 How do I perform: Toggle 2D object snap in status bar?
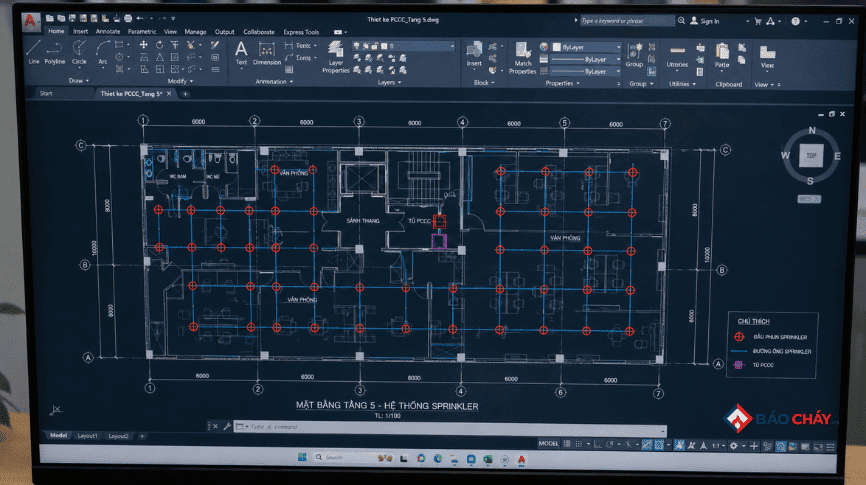point(659,445)
